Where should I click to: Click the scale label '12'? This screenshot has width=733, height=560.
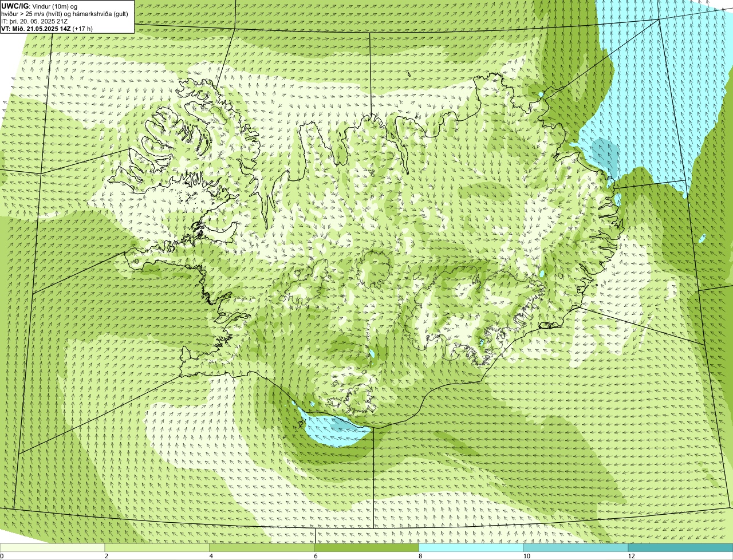(632, 556)
